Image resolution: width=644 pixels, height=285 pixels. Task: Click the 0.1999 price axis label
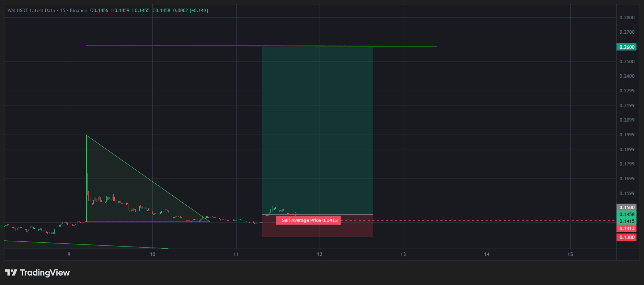(627, 135)
